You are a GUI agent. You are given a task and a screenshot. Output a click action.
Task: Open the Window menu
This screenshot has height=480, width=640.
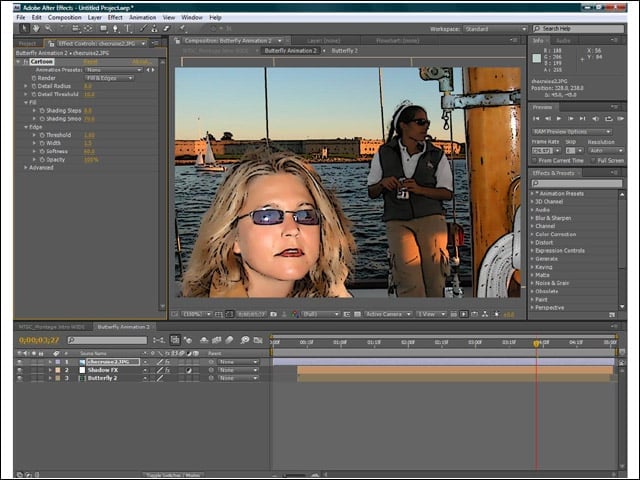coord(191,18)
